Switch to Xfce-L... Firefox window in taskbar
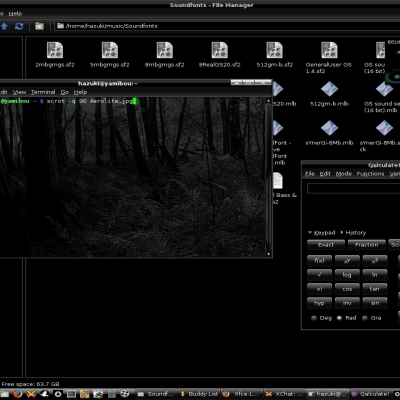 241,394
